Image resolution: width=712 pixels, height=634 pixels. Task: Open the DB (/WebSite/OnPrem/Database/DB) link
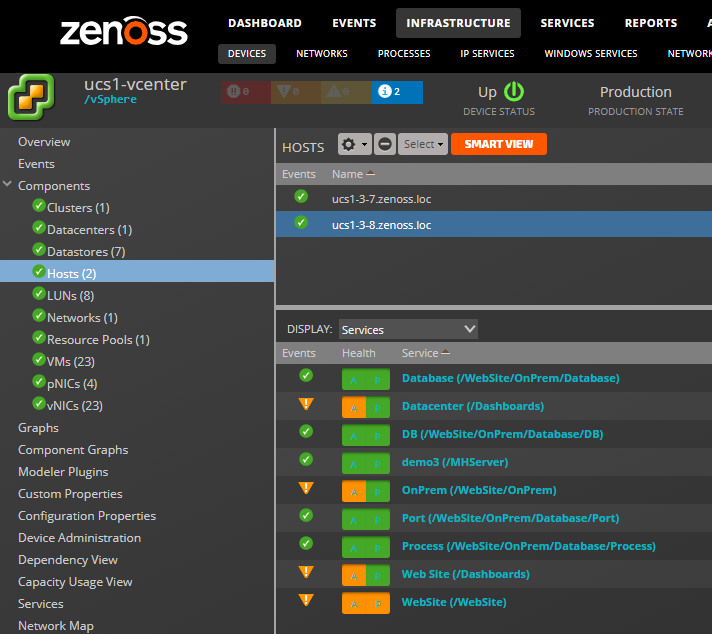(x=502, y=434)
